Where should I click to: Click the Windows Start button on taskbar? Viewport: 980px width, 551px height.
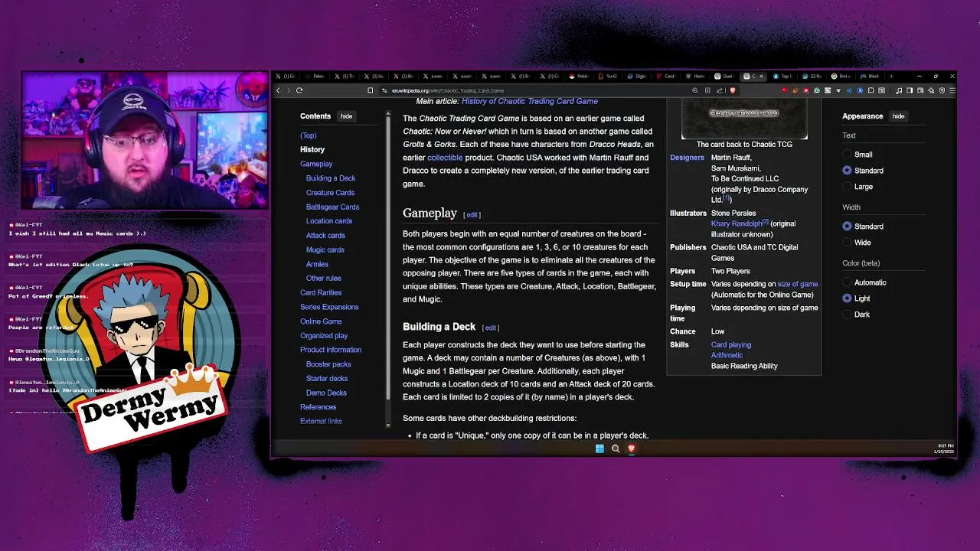coord(599,448)
